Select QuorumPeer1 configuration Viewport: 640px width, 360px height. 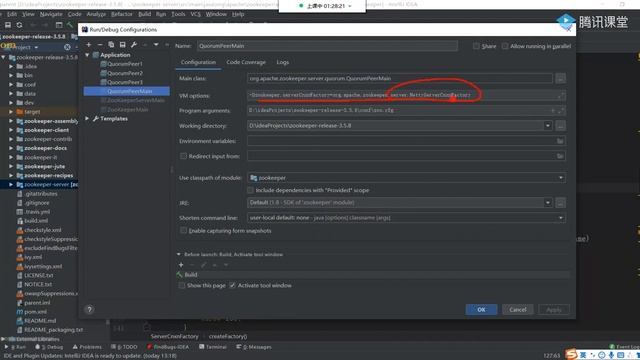pos(125,64)
